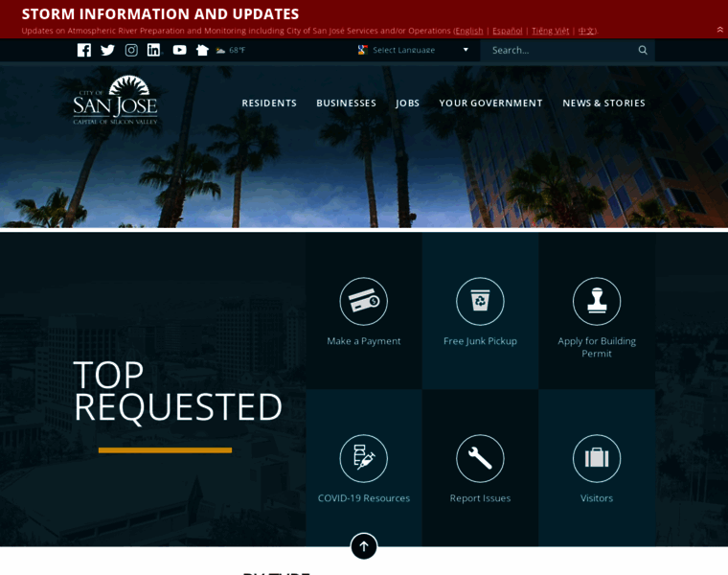Image resolution: width=728 pixels, height=575 pixels.
Task: Click the Tiếng Việt storm updates link
Action: coord(550,31)
